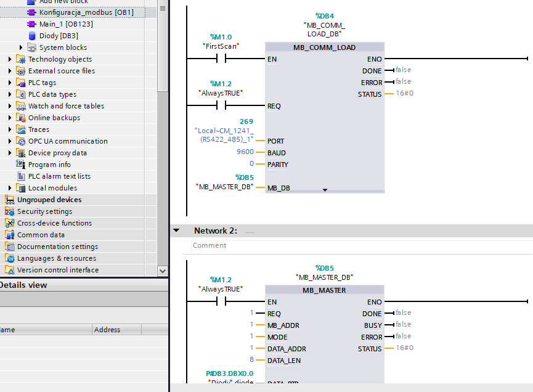This screenshot has height=392, width=533.
Task: Expand the PLC tags folder
Action: (x=10, y=83)
